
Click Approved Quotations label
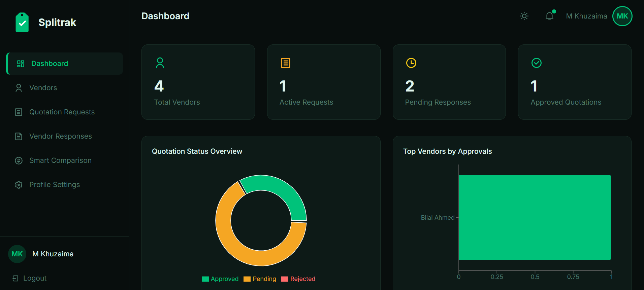click(566, 102)
